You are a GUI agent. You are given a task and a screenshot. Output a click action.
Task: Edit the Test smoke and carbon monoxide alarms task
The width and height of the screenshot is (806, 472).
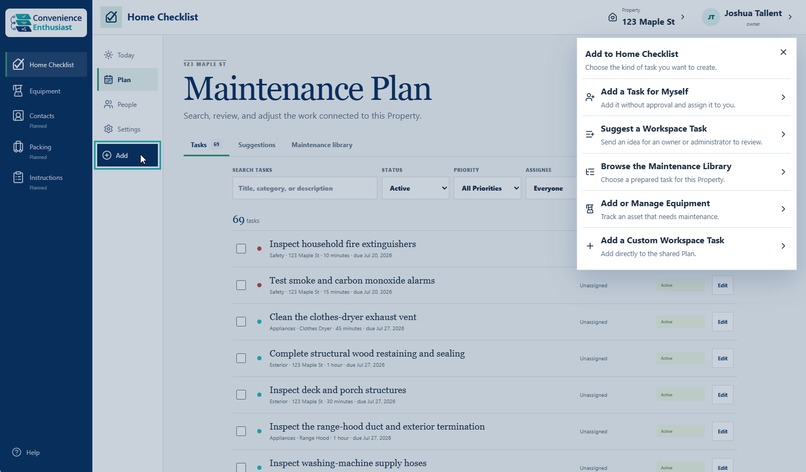(722, 285)
